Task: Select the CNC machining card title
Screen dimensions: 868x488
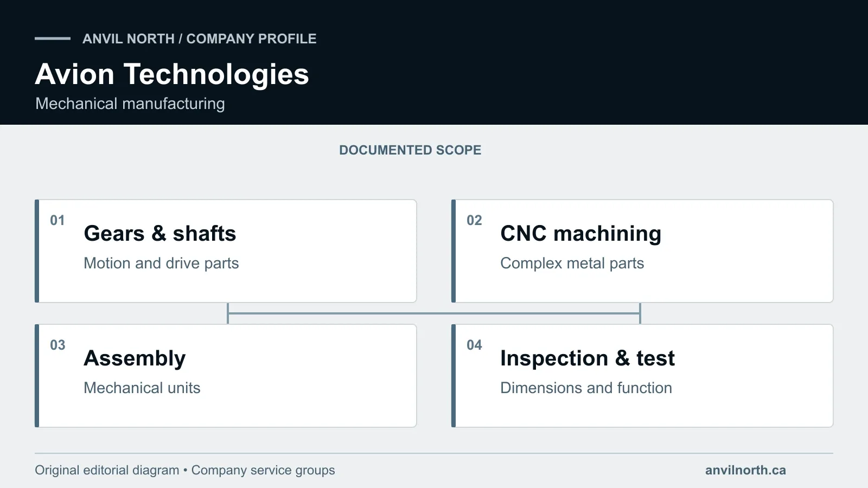Action: click(580, 234)
